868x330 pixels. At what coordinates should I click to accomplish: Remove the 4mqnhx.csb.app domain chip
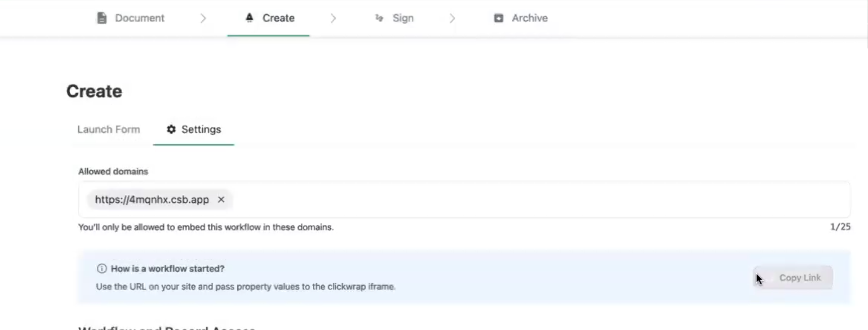pyautogui.click(x=221, y=199)
